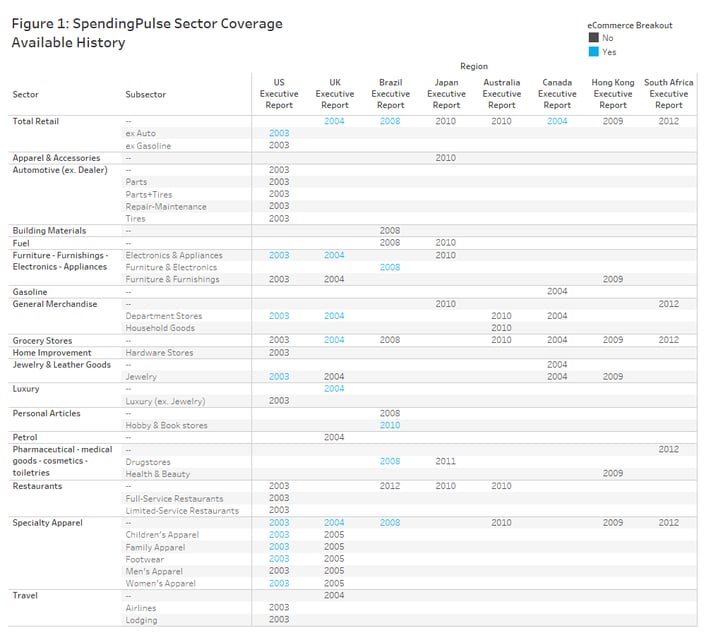
Task: Select the 'Children's Apparel' subsector
Action: [162, 535]
